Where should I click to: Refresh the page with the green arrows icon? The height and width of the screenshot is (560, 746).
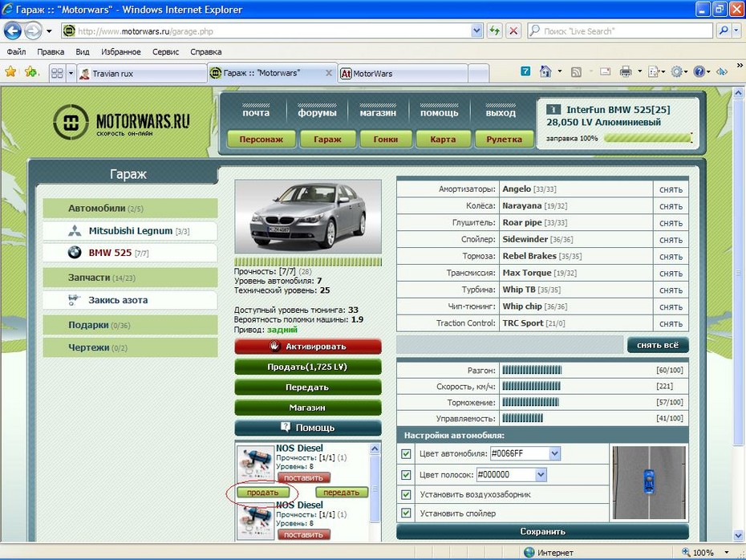pos(495,31)
